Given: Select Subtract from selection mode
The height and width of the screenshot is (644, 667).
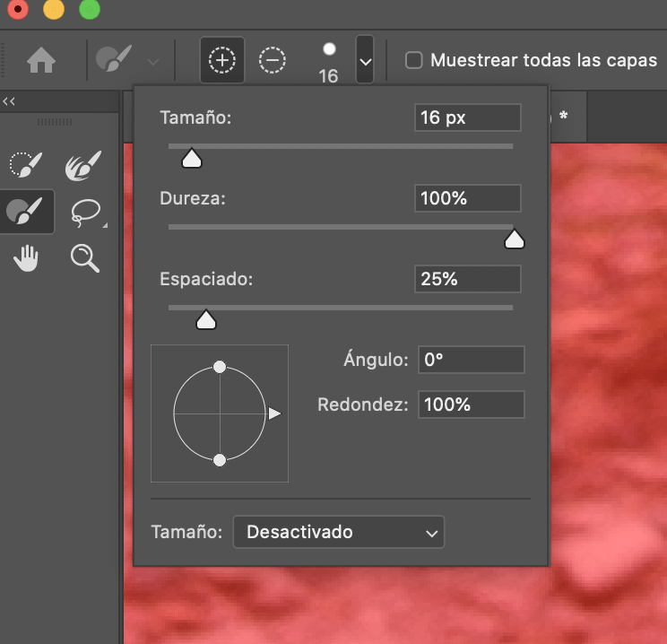Looking at the screenshot, I should (273, 60).
